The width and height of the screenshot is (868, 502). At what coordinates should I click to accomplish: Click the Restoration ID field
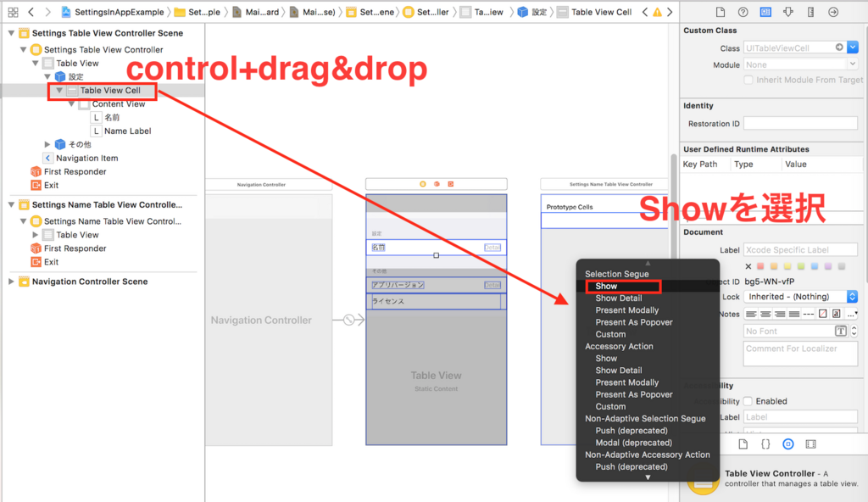800,124
